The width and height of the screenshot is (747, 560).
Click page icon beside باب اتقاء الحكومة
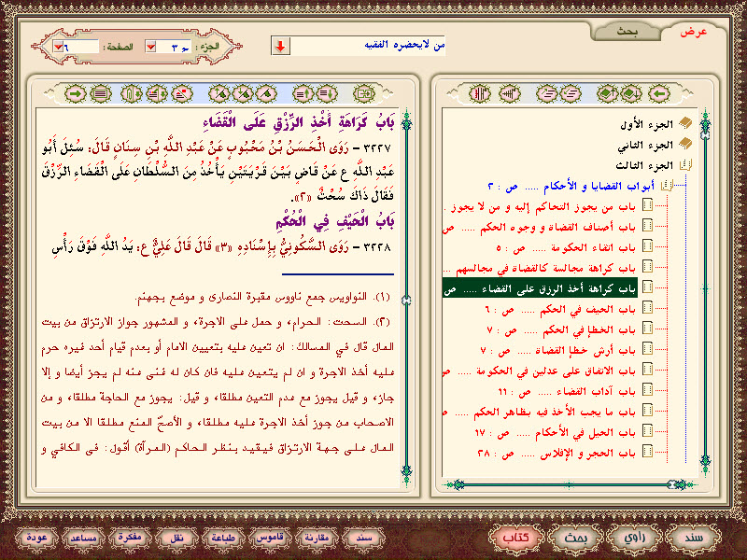click(647, 245)
